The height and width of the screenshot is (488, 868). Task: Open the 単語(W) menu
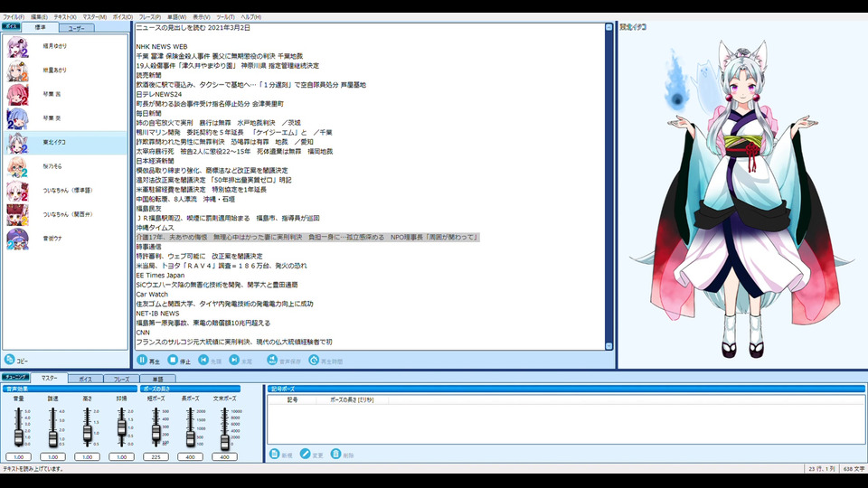coord(177,17)
